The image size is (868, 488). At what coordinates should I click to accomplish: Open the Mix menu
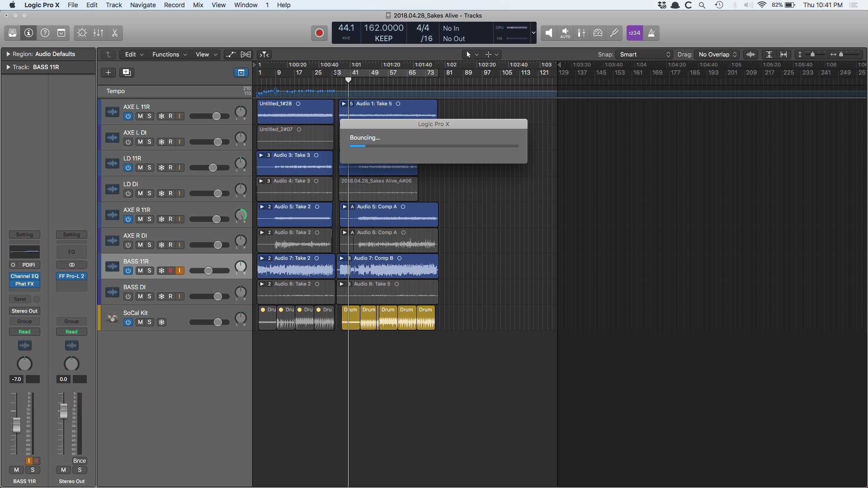198,5
